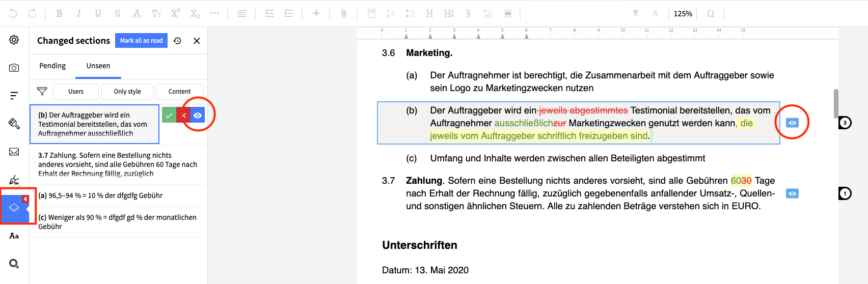Switch to the Unseen tab
The image size is (868, 284).
click(x=98, y=66)
